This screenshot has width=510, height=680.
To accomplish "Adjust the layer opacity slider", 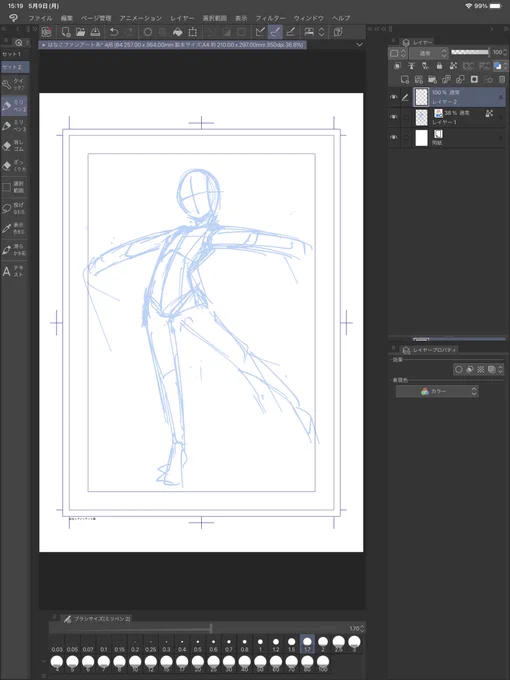I will 470,52.
